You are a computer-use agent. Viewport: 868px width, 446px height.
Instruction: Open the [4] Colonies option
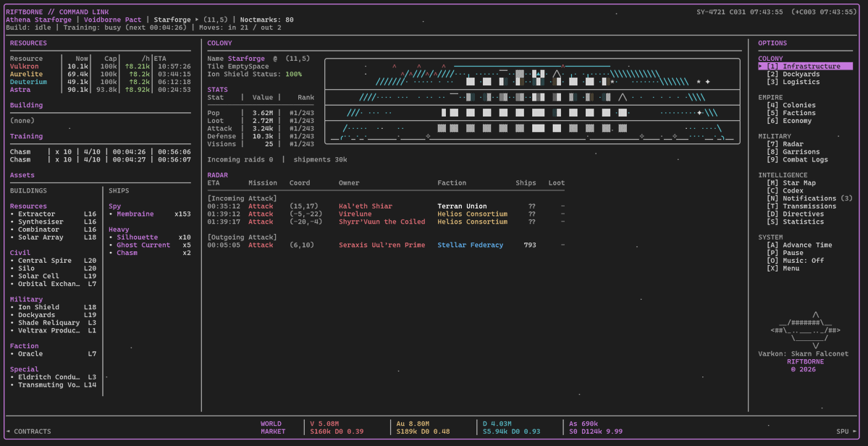[791, 105]
